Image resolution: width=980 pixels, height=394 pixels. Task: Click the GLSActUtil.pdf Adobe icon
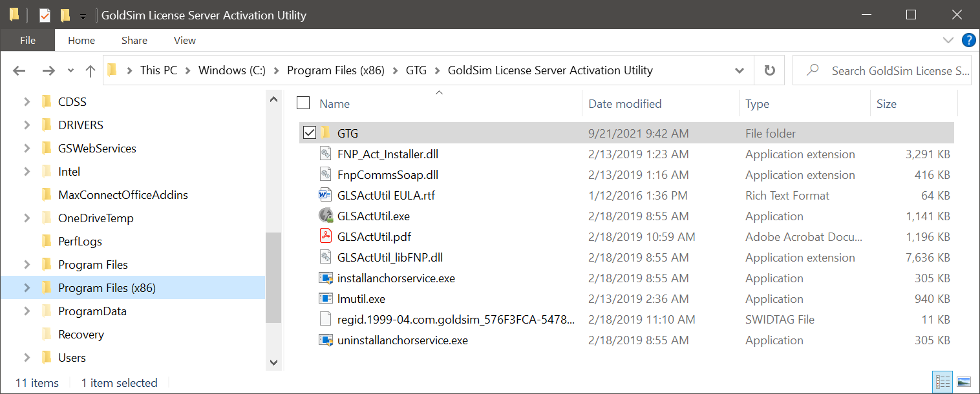point(326,236)
